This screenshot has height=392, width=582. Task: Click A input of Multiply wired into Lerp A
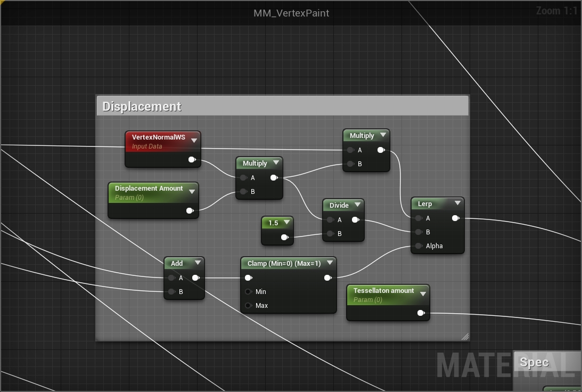pyautogui.click(x=350, y=150)
